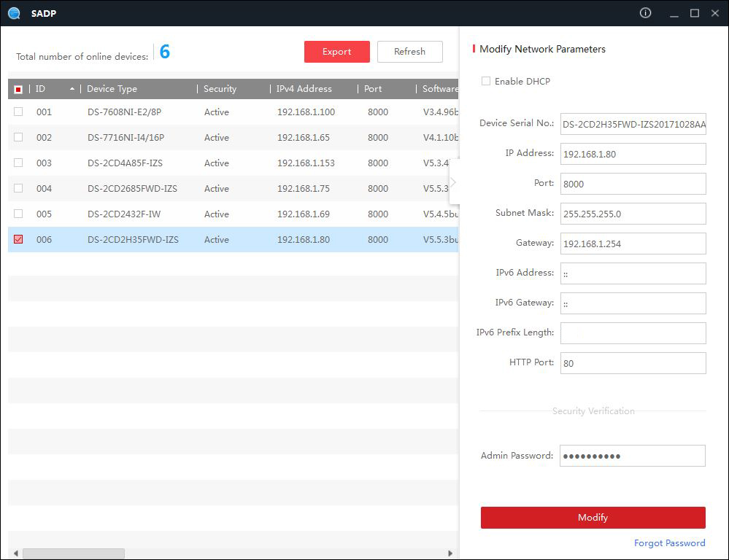
Task: Click left arrow of horizontal scrollbar
Action: (x=15, y=553)
